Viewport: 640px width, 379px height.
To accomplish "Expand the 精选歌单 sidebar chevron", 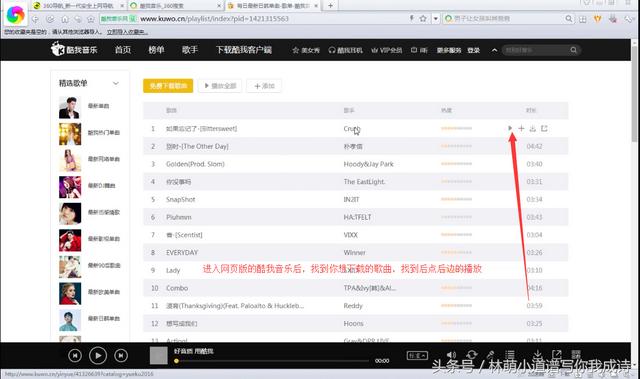I will tap(116, 83).
